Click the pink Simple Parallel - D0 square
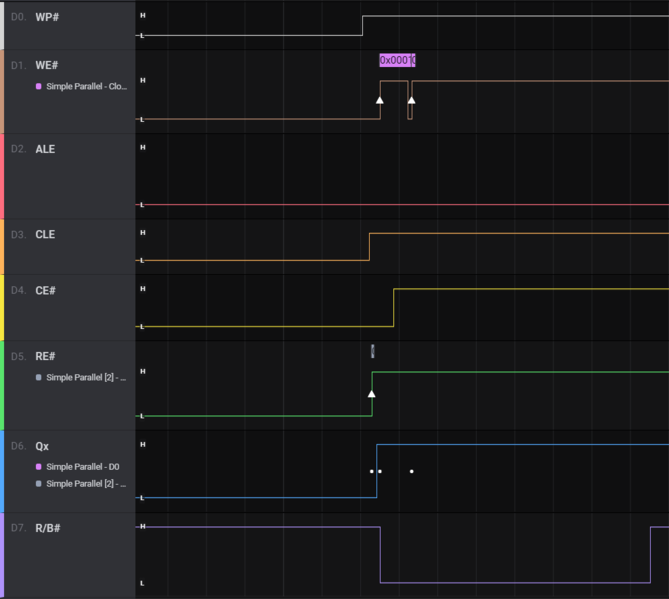 tap(39, 467)
